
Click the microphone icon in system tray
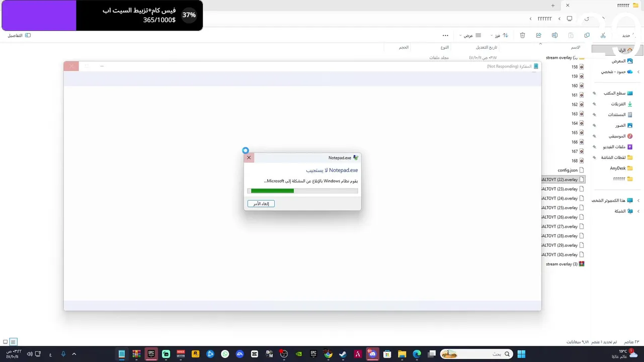(63, 354)
